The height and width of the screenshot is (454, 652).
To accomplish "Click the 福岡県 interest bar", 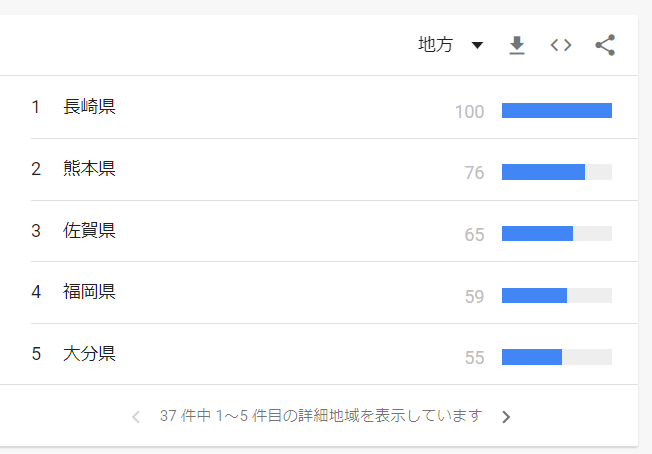I will click(534, 296).
